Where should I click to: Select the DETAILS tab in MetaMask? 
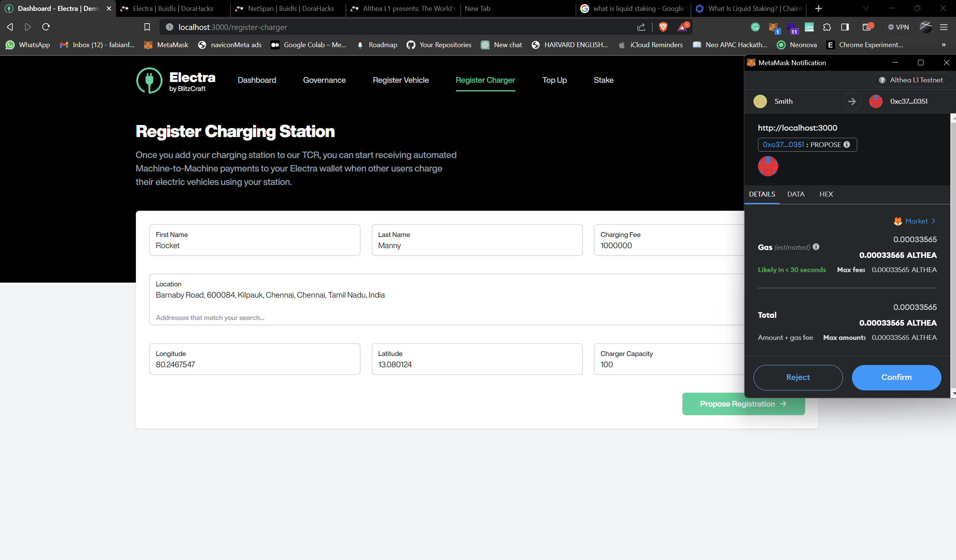tap(762, 194)
